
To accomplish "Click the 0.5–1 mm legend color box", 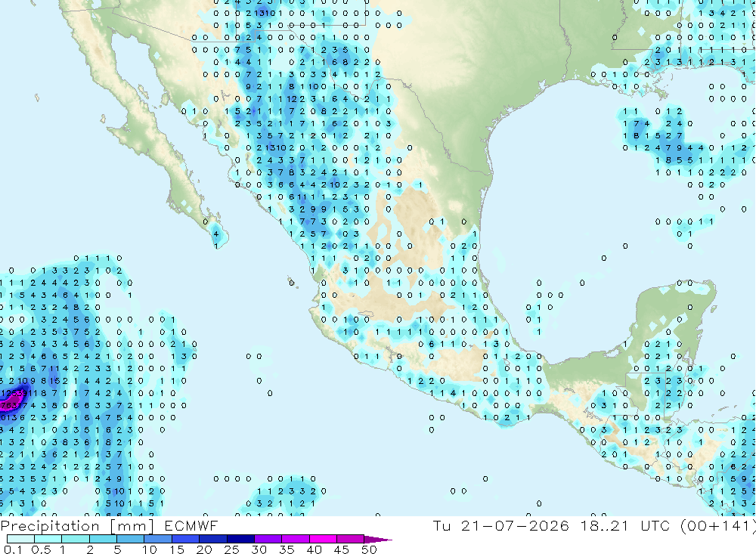I will coord(48,539).
